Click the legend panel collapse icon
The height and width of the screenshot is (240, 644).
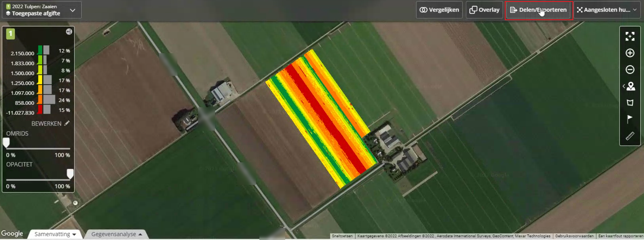coord(69,32)
